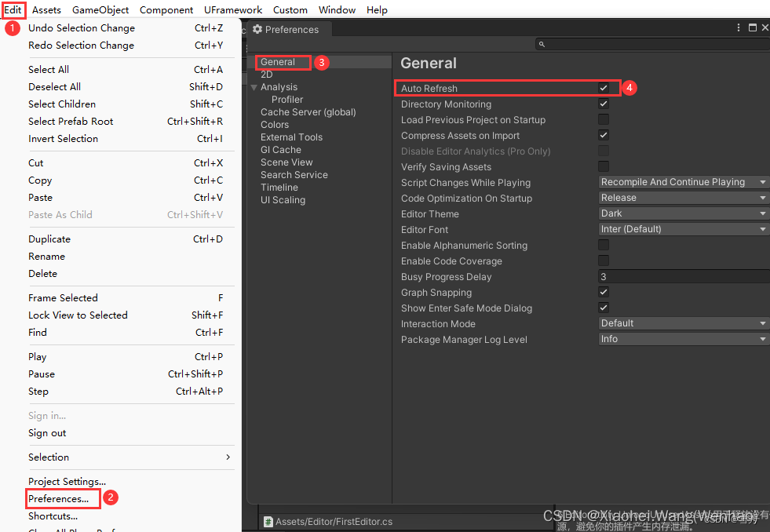This screenshot has height=532, width=770.
Task: Click the FirstEditor.cs script file icon
Action: [268, 522]
